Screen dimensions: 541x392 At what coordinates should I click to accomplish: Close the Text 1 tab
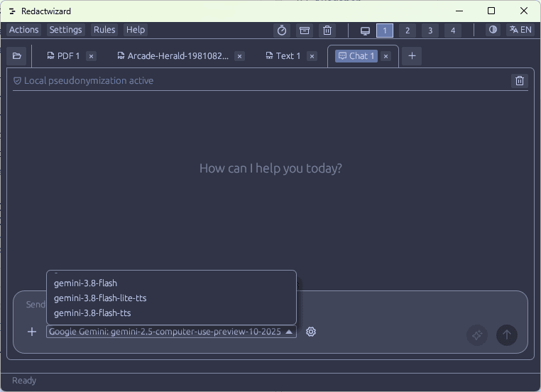312,56
